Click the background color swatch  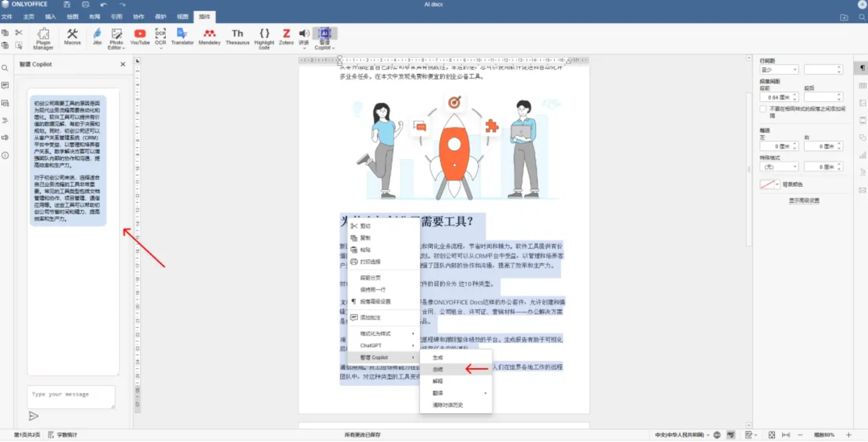tap(767, 184)
